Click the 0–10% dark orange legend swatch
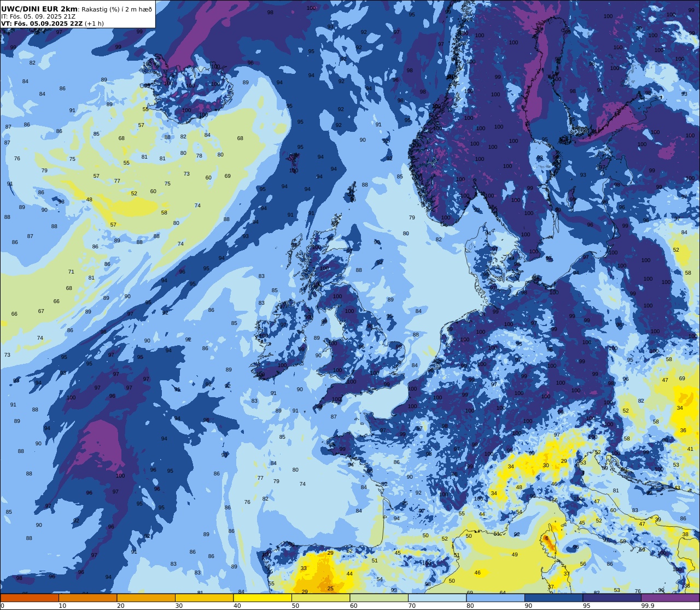 [x=30, y=598]
